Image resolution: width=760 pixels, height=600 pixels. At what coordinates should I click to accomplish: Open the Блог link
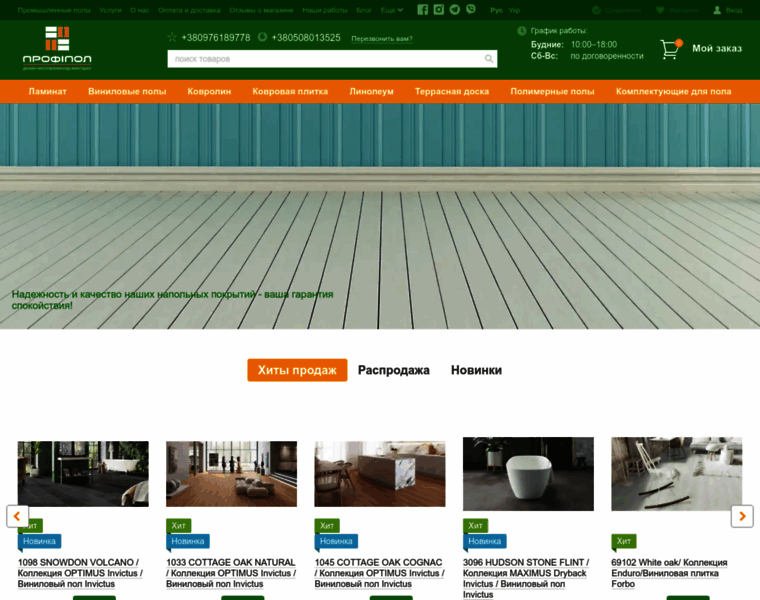(x=364, y=10)
